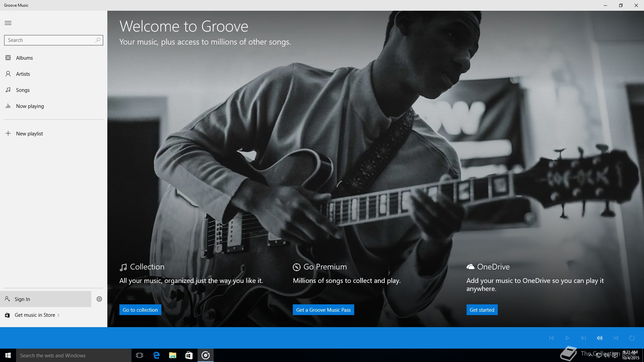The height and width of the screenshot is (362, 644).
Task: Skip to previous track
Action: (551, 338)
